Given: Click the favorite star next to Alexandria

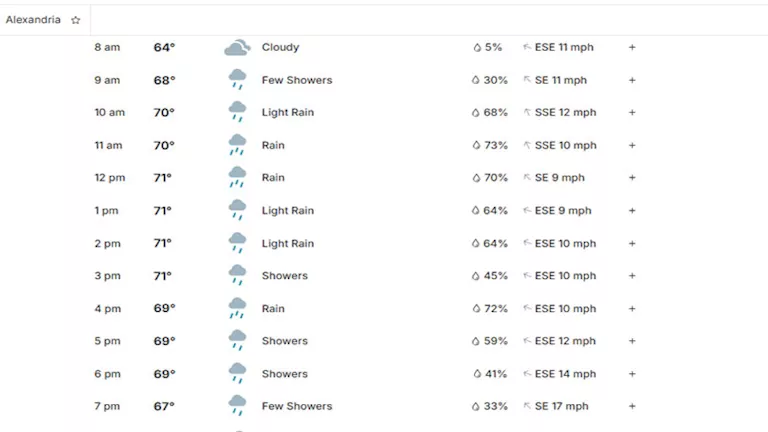Looking at the screenshot, I should click(75, 20).
